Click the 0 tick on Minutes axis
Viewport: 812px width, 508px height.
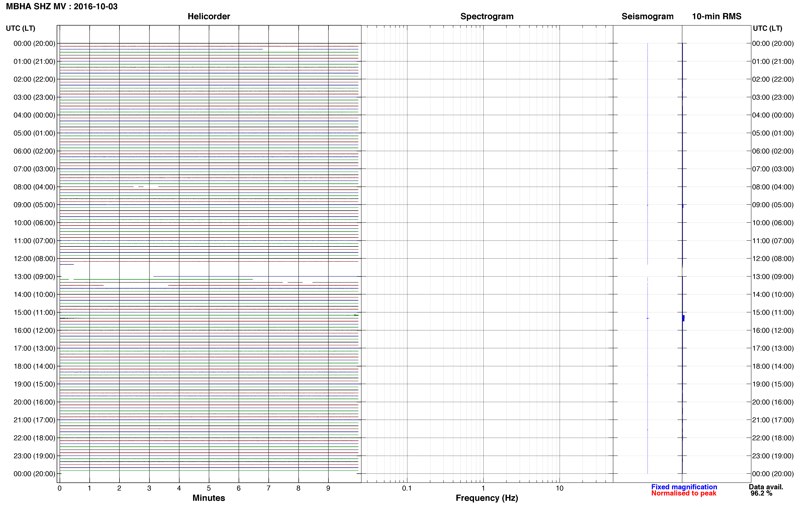coord(59,488)
